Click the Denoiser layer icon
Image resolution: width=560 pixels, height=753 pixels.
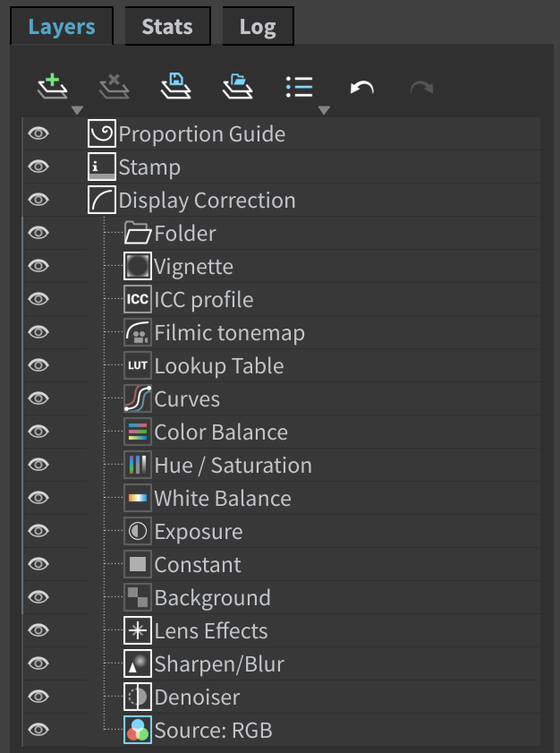[138, 697]
